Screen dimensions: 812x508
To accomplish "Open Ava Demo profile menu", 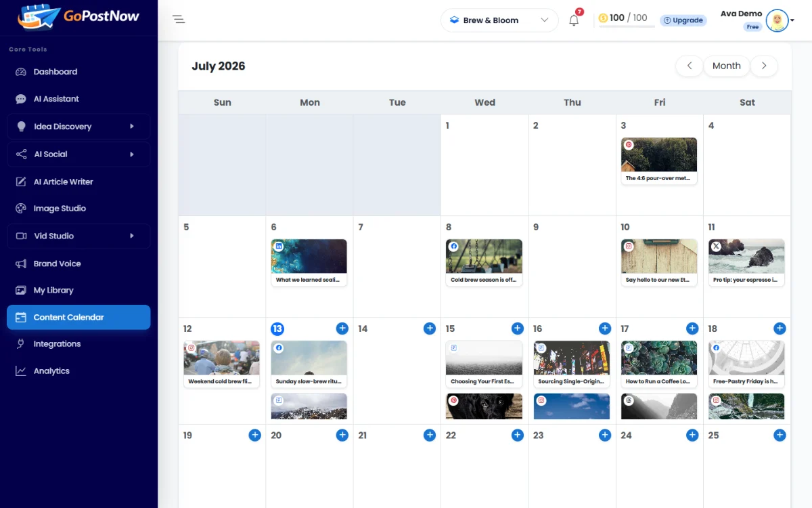I will click(757, 20).
